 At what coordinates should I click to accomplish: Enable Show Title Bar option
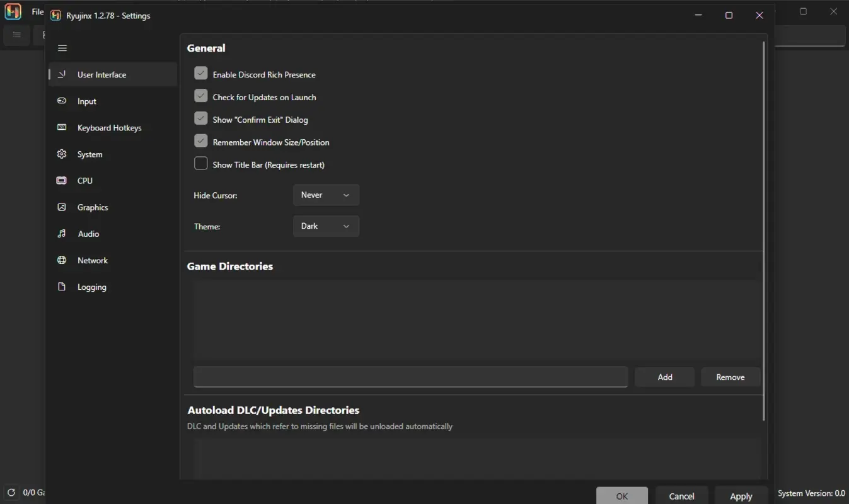pyautogui.click(x=200, y=163)
